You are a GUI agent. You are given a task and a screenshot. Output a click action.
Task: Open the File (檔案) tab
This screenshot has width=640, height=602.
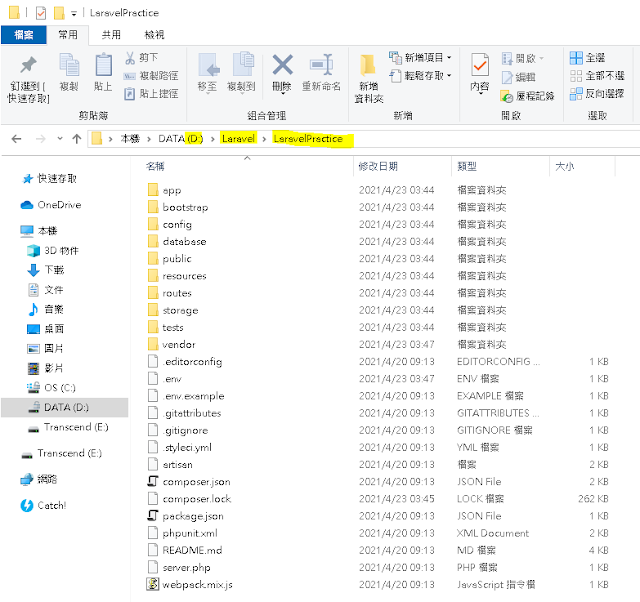click(x=24, y=35)
